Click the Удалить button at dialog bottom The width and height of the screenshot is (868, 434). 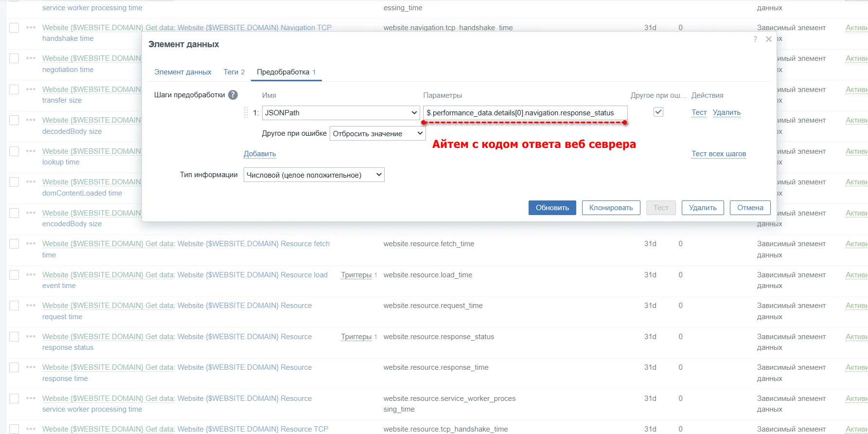[703, 208]
